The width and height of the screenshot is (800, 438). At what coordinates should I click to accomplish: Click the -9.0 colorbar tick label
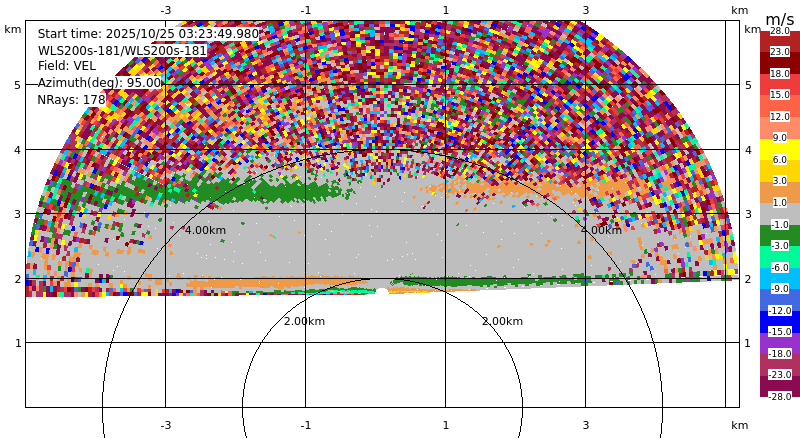coord(780,289)
